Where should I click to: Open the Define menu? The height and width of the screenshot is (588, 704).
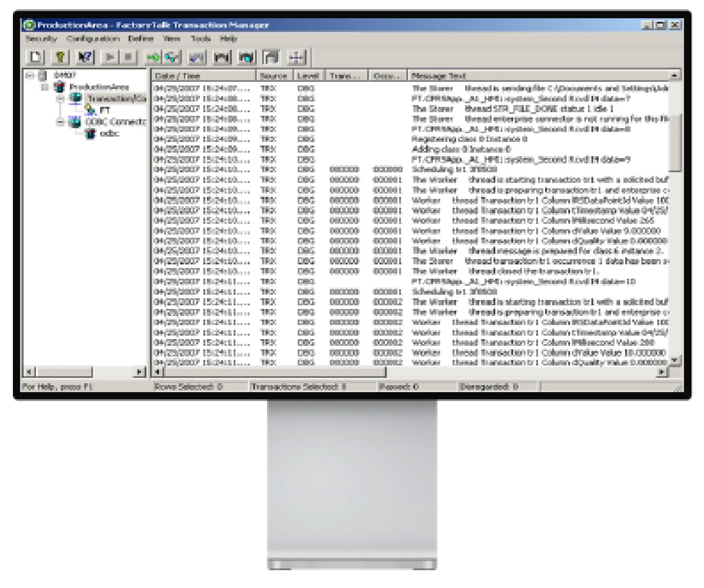tap(141, 39)
